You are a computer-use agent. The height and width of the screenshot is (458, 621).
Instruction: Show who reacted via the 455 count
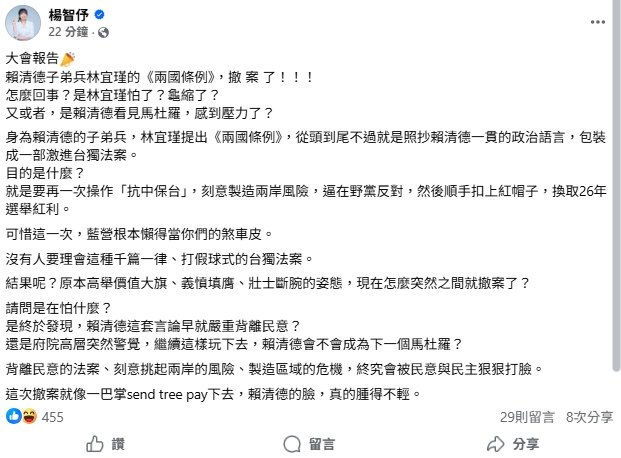coord(53,415)
